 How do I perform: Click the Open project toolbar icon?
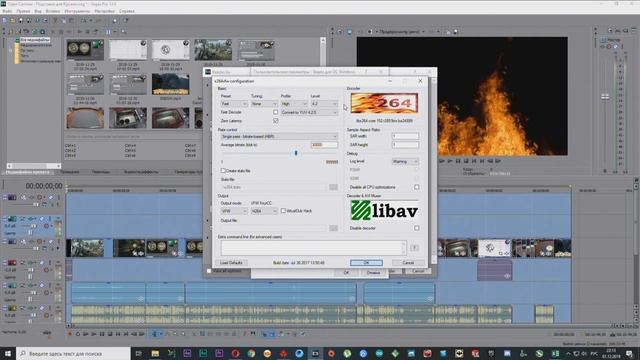(13, 20)
